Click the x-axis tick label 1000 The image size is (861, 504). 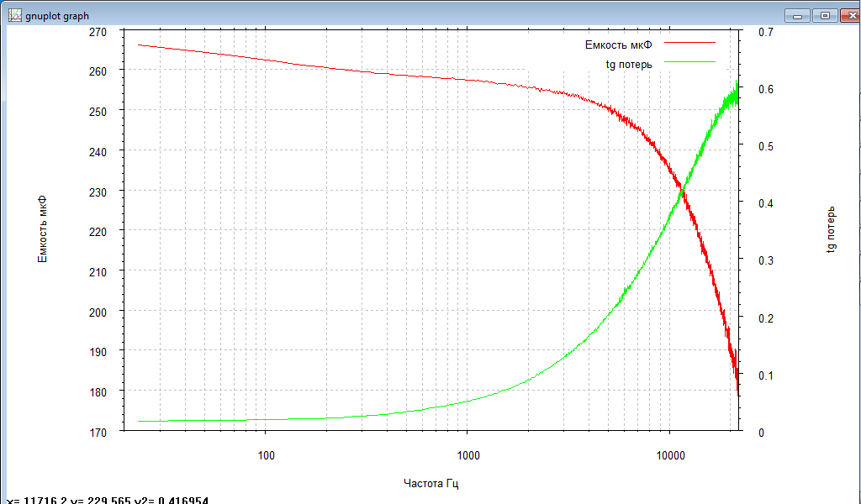point(467,456)
